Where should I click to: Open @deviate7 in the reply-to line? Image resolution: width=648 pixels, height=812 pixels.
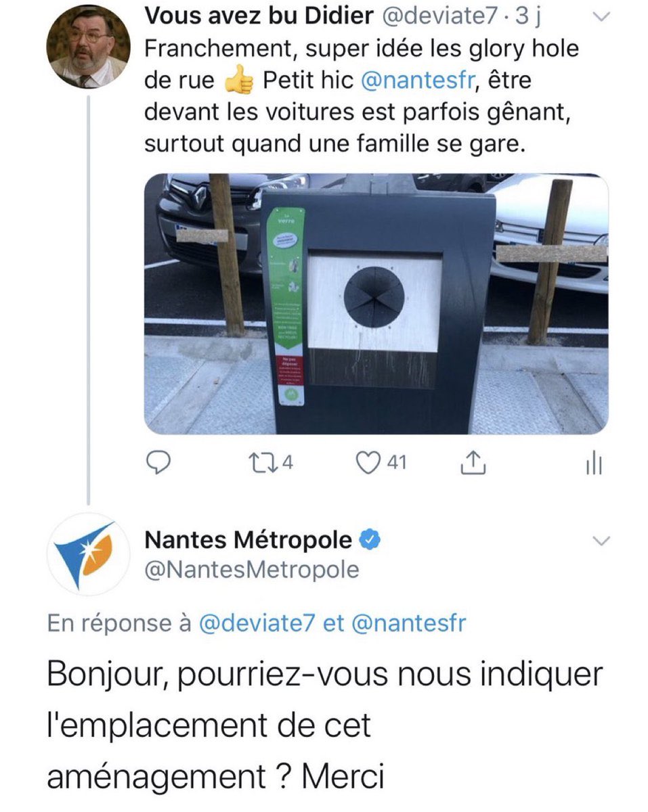[258, 623]
